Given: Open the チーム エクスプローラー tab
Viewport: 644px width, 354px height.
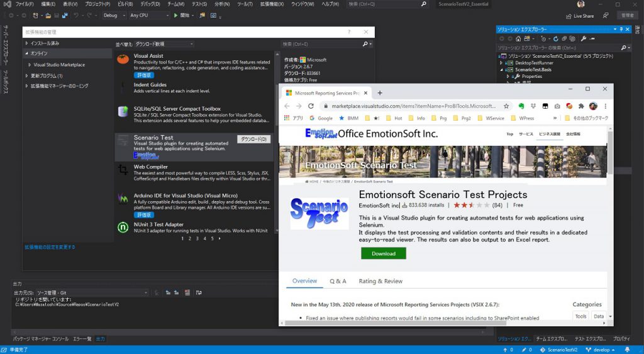Looking at the screenshot, I should 552,339.
